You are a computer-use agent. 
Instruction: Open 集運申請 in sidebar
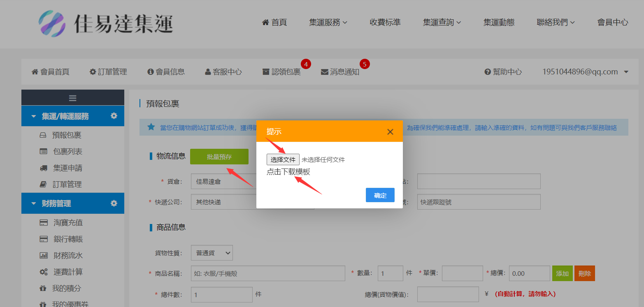point(67,168)
